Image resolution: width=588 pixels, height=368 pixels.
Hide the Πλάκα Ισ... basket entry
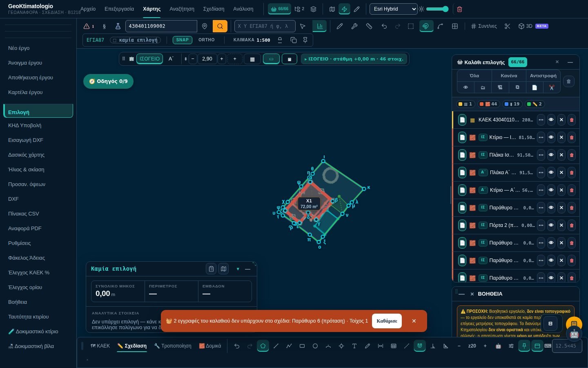[551, 155]
